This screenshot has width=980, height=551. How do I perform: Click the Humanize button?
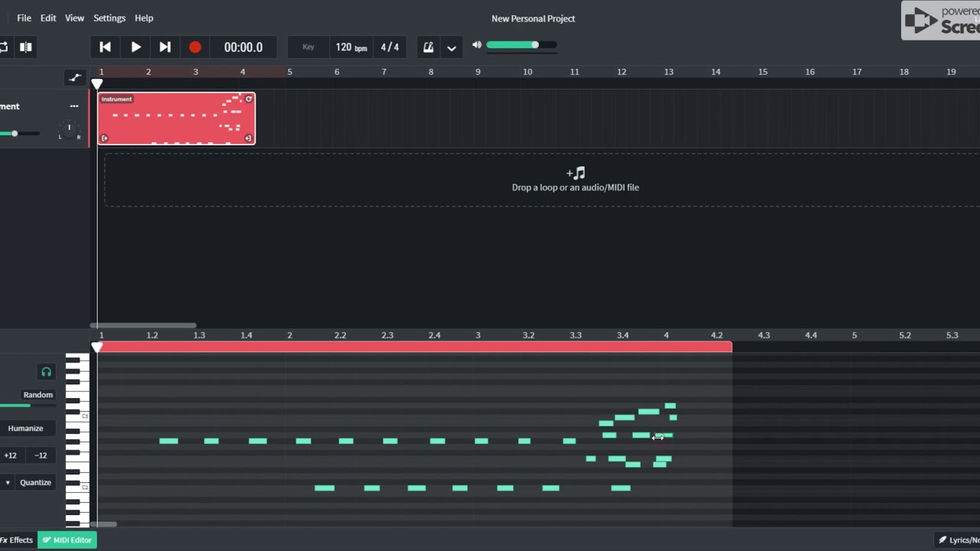tap(26, 429)
